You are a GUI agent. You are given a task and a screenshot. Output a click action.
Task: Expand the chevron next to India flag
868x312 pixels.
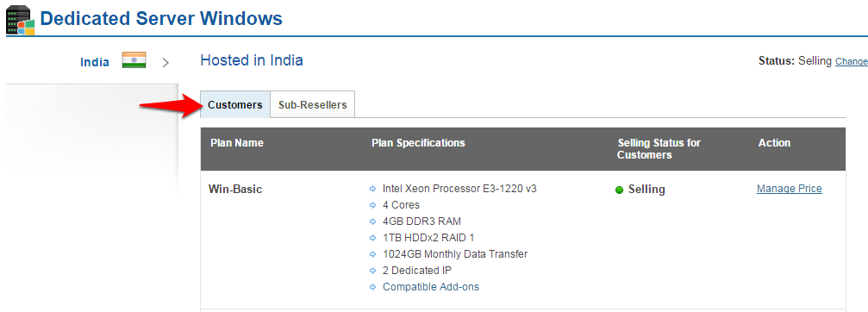pos(165,63)
